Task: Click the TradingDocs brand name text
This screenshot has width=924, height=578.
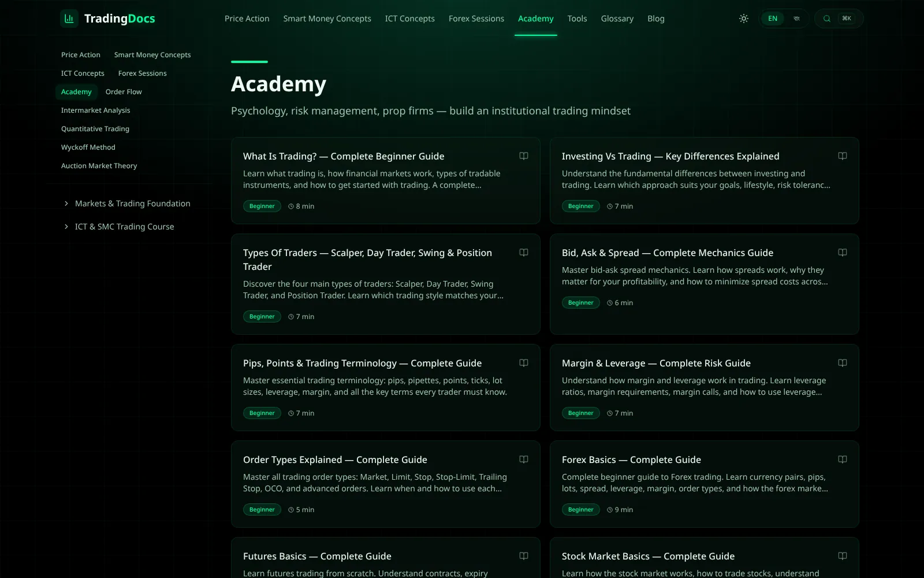Action: point(120,18)
